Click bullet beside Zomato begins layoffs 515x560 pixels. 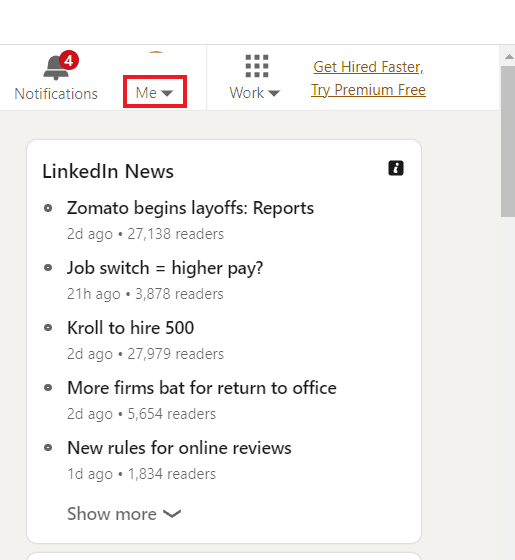click(48, 208)
